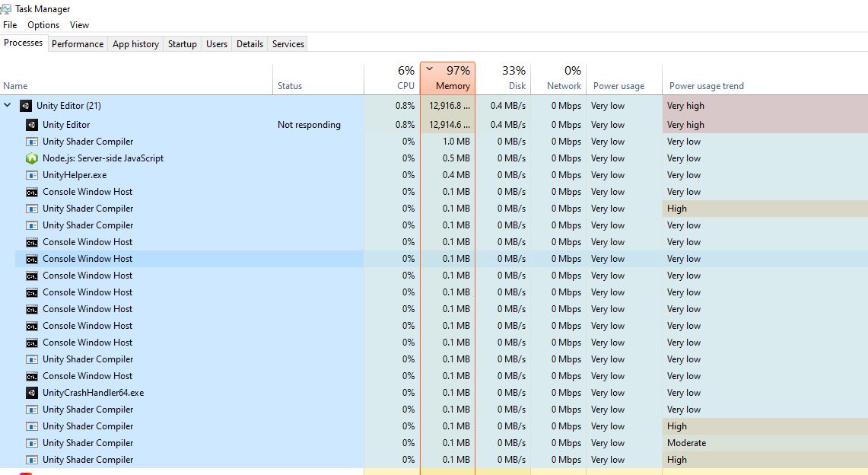Click the 12,916.8 memory value
The height and width of the screenshot is (475, 868).
click(449, 106)
